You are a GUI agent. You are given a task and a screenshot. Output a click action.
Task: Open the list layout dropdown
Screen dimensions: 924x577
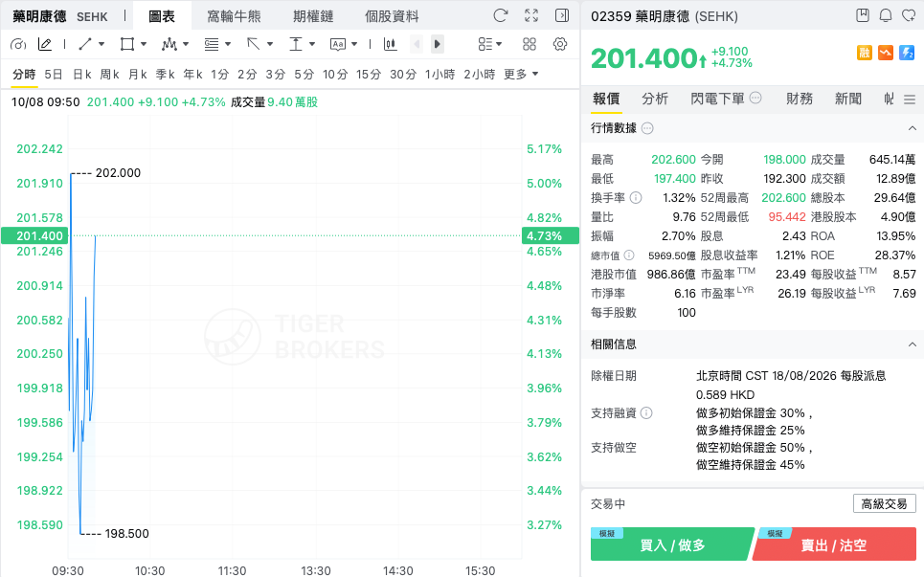click(489, 44)
